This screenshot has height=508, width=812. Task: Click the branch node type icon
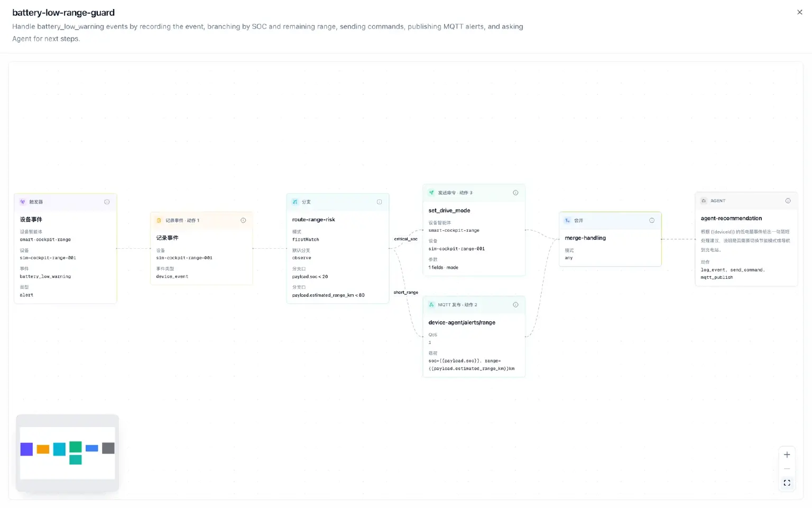coord(295,202)
